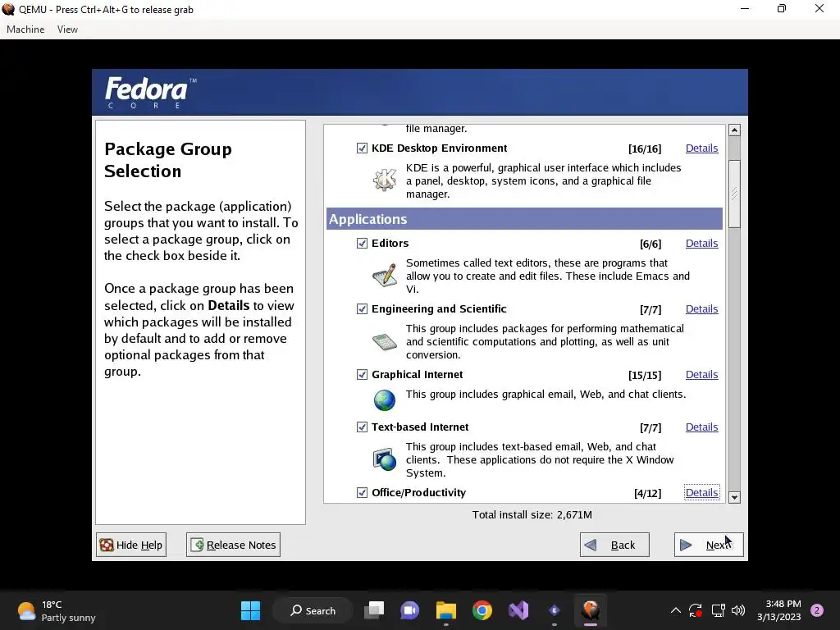Open Details for Office/Productivity
The height and width of the screenshot is (630, 840).
click(701, 493)
